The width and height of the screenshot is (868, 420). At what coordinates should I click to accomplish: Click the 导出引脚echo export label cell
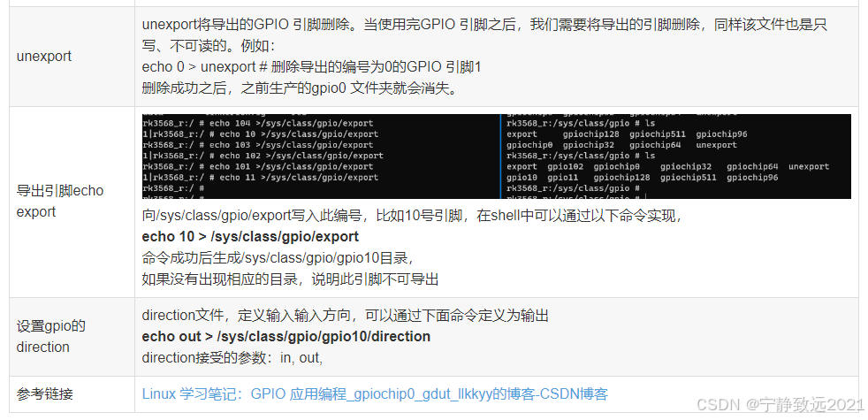72,202
